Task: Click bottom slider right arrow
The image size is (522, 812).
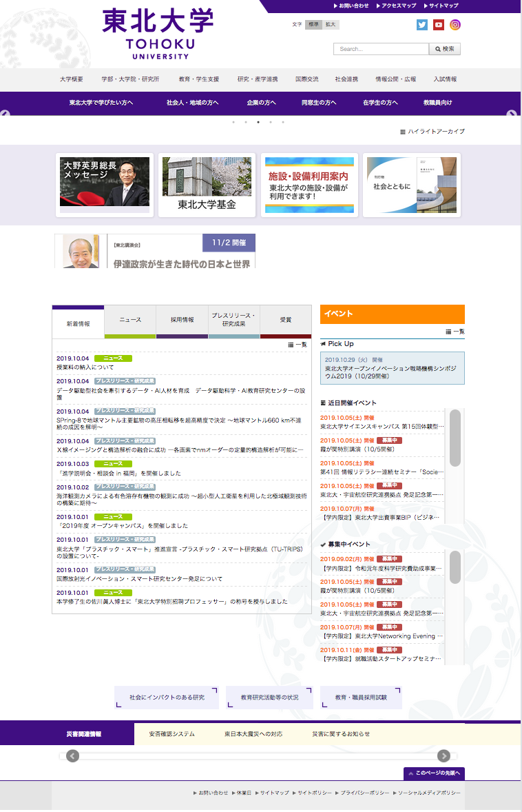Action: click(444, 756)
